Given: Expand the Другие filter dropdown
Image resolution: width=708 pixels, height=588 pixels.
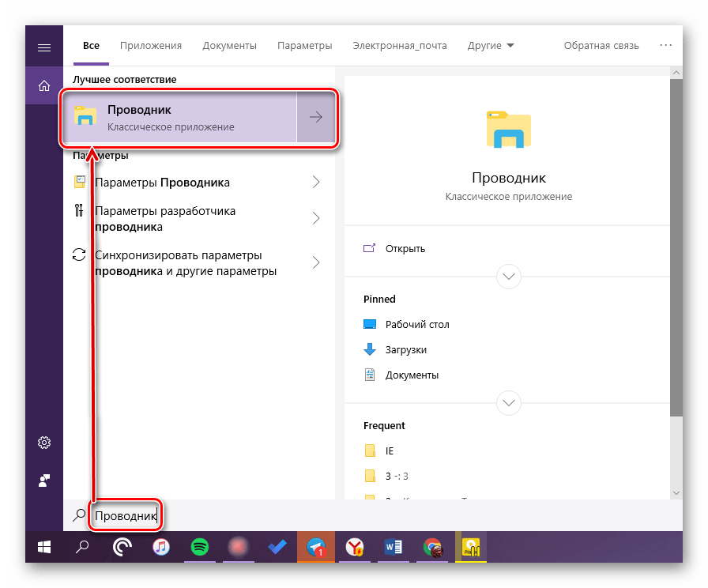Looking at the screenshot, I should point(490,46).
